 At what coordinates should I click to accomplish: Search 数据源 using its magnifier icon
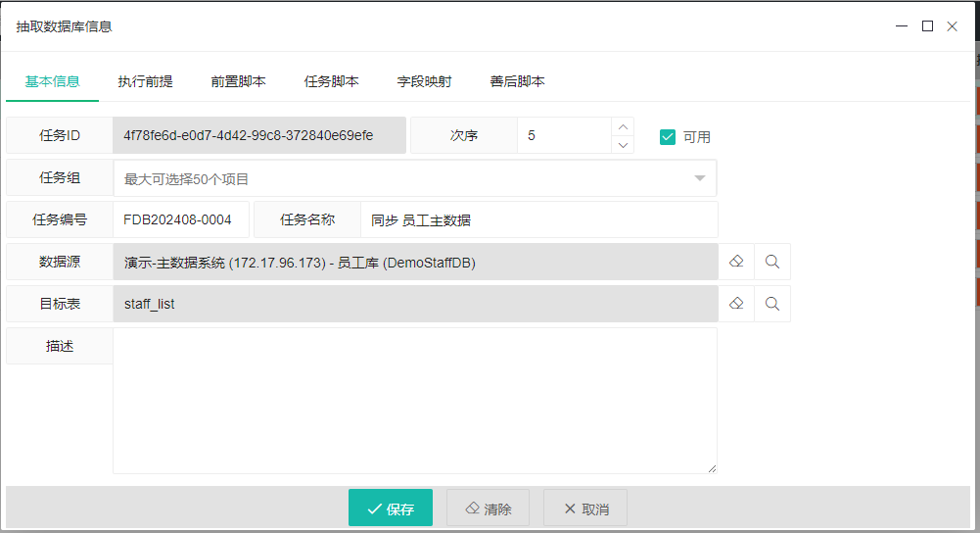pyautogui.click(x=772, y=262)
